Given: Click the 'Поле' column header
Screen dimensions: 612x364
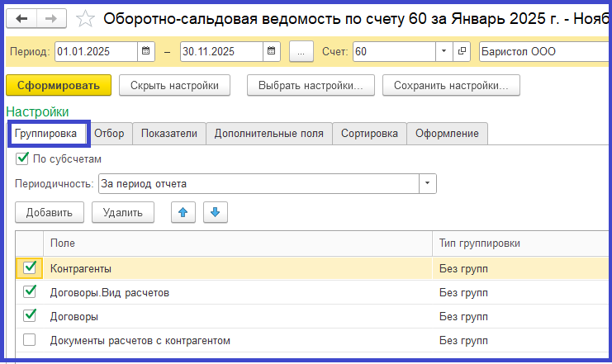Looking at the screenshot, I should pyautogui.click(x=238, y=243).
